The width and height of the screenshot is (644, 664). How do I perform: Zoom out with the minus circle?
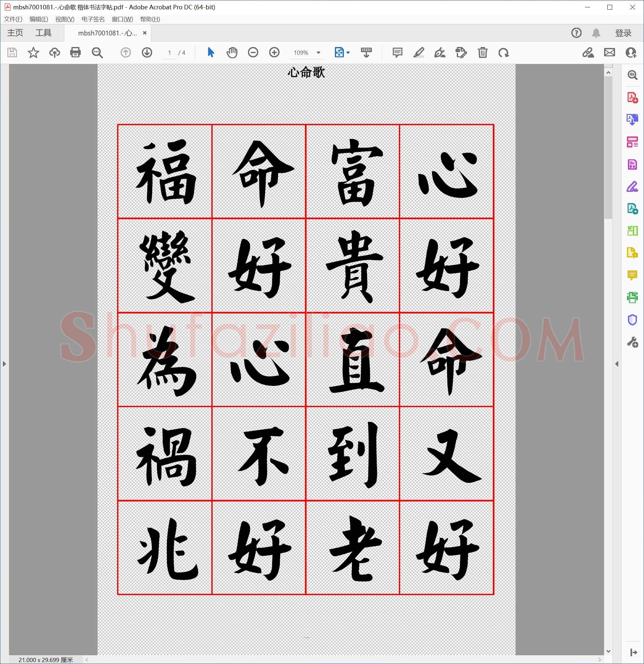(253, 52)
